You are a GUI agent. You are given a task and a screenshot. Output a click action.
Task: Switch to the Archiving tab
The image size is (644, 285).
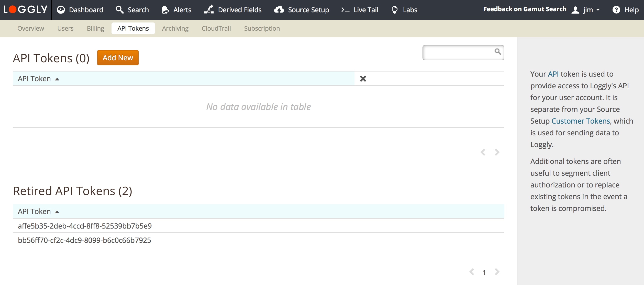click(x=175, y=28)
